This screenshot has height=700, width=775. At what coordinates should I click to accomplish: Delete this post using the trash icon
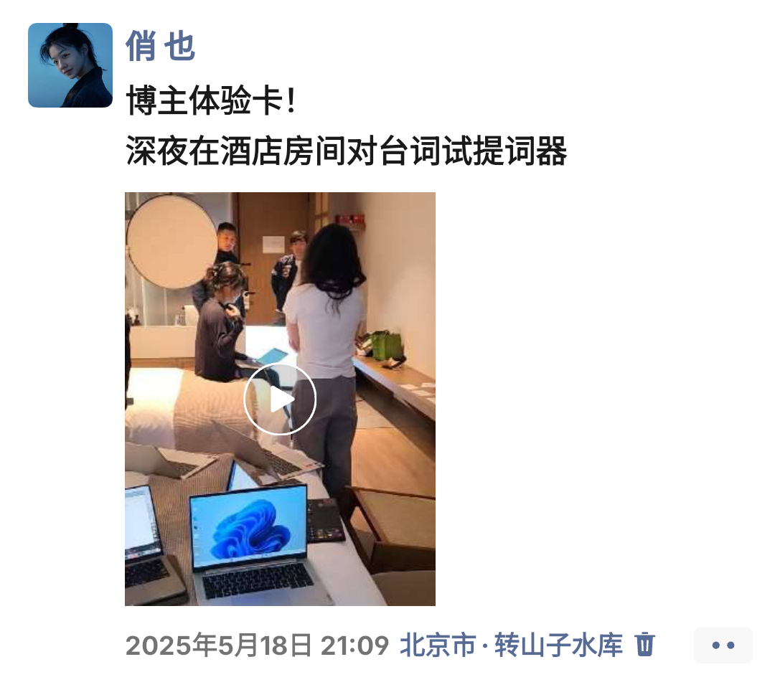[644, 645]
